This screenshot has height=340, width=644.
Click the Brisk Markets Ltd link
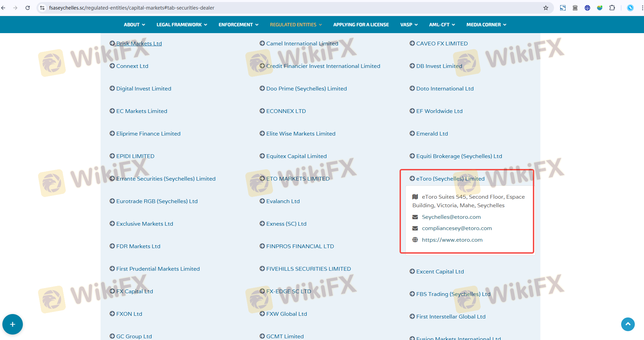click(x=139, y=43)
